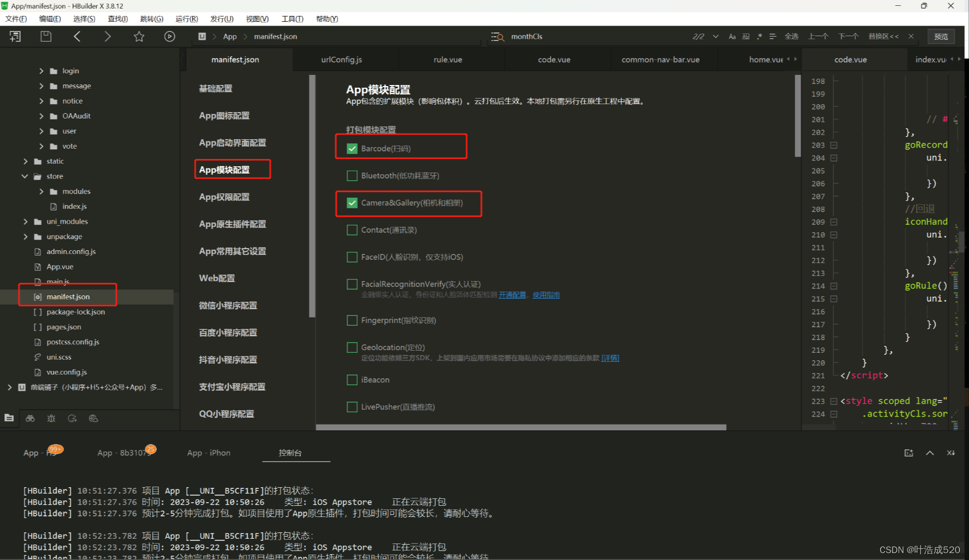Click the module list vertical scrollbar
969x560 pixels.
798,116
